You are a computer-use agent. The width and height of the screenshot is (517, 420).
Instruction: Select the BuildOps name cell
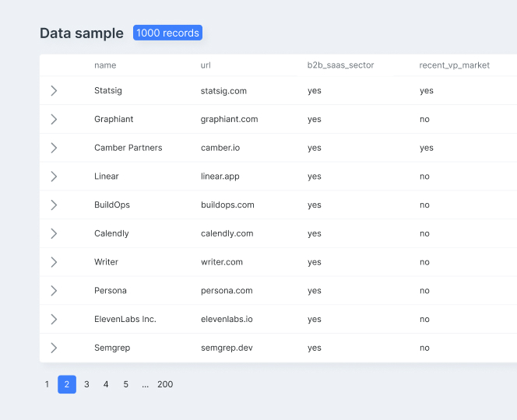(x=112, y=205)
